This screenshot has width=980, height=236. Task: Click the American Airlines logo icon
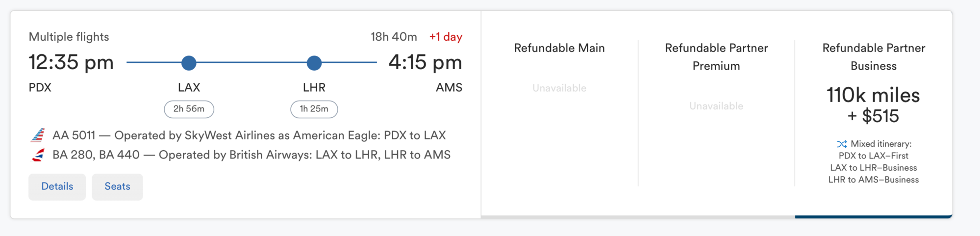pos(38,135)
